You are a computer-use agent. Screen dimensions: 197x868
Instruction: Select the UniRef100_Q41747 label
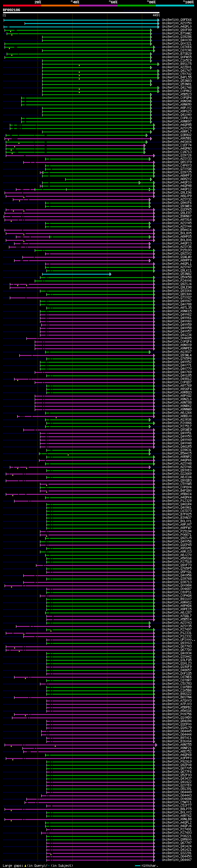[x=176, y=71]
